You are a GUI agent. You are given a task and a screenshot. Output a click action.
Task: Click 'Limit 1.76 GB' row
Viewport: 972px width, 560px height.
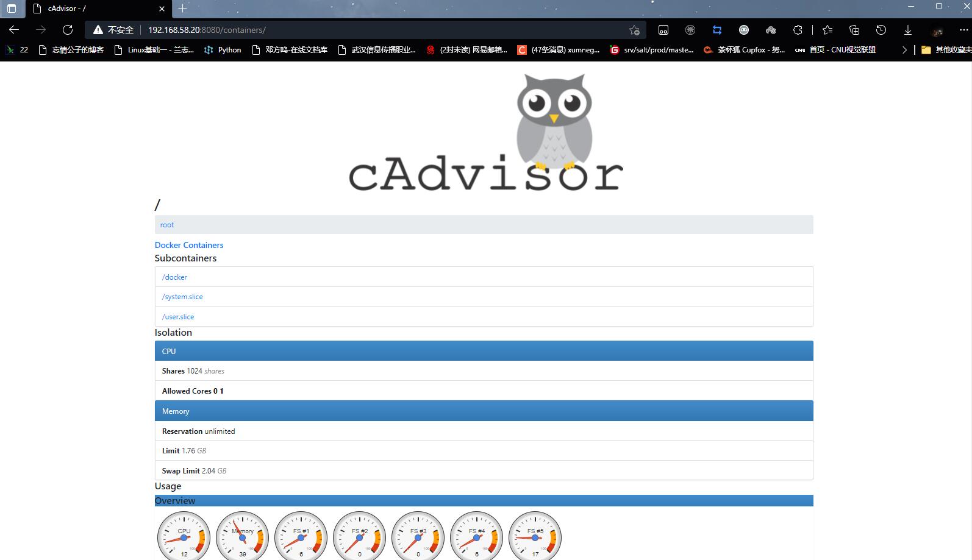(484, 451)
